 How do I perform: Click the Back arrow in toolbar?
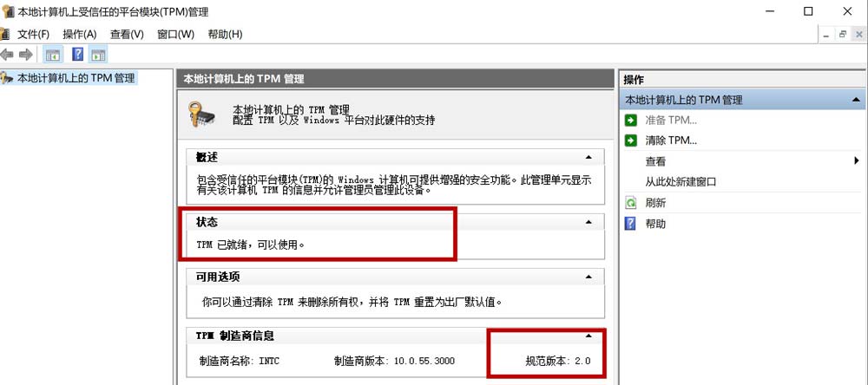(x=7, y=55)
